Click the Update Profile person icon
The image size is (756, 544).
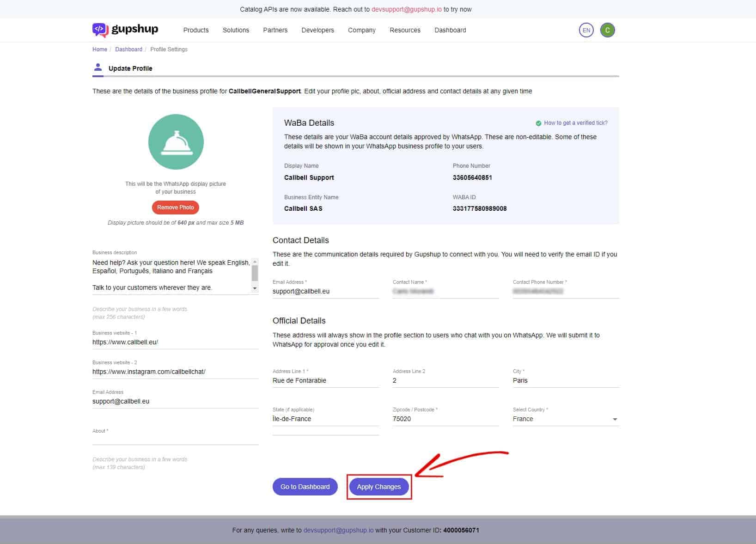[x=98, y=67]
